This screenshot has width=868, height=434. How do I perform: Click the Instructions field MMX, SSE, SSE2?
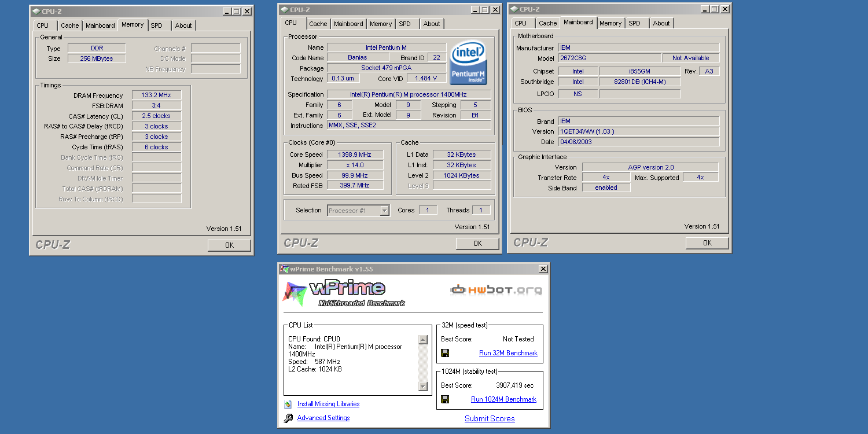(x=409, y=125)
